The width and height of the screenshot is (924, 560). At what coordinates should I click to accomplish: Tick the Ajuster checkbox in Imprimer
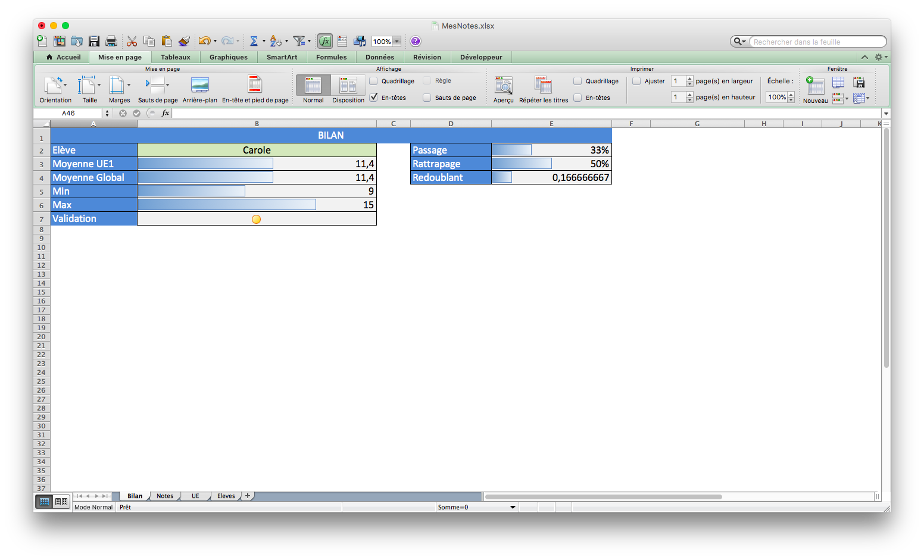pyautogui.click(x=636, y=81)
